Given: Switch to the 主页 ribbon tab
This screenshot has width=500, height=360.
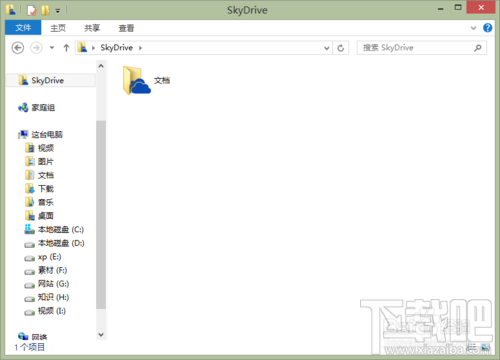Looking at the screenshot, I should [x=58, y=28].
